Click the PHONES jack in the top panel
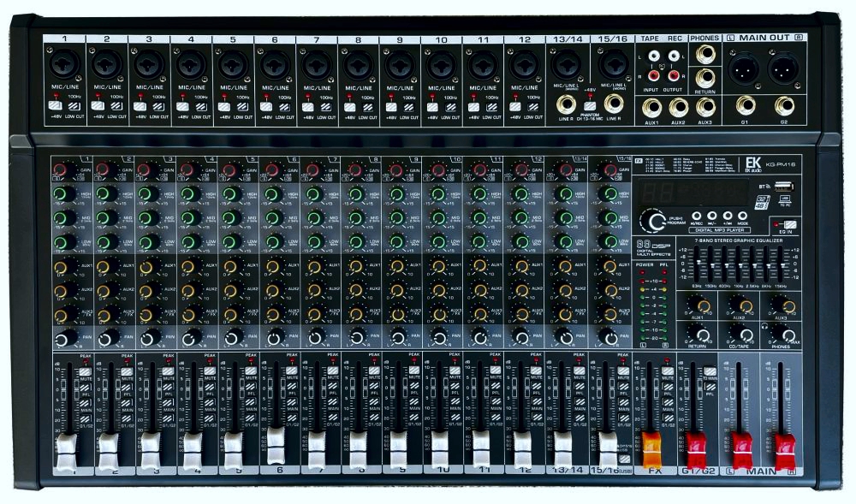This screenshot has width=856, height=504. coord(705,54)
